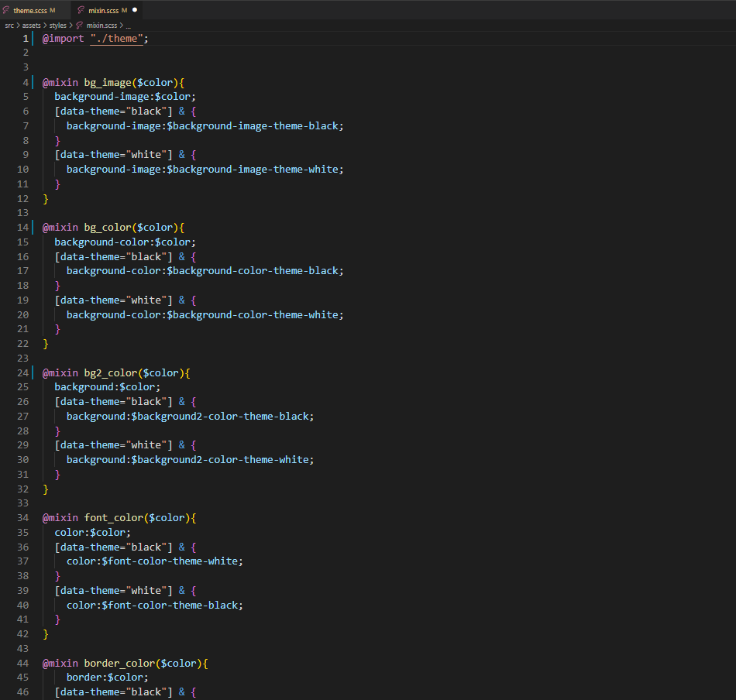This screenshot has width=736, height=700.
Task: Click "[data-theme="black"] & {" on line 46
Action: point(126,692)
